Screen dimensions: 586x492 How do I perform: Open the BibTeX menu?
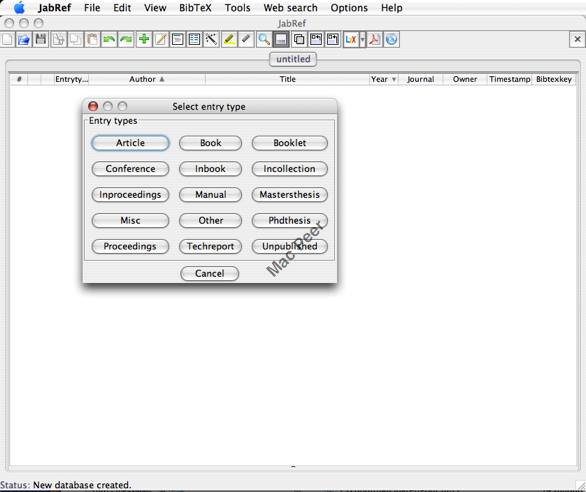click(195, 8)
